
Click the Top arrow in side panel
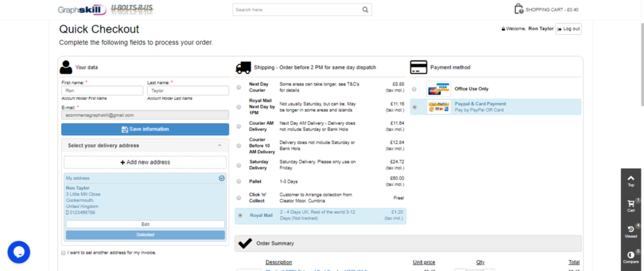click(631, 179)
